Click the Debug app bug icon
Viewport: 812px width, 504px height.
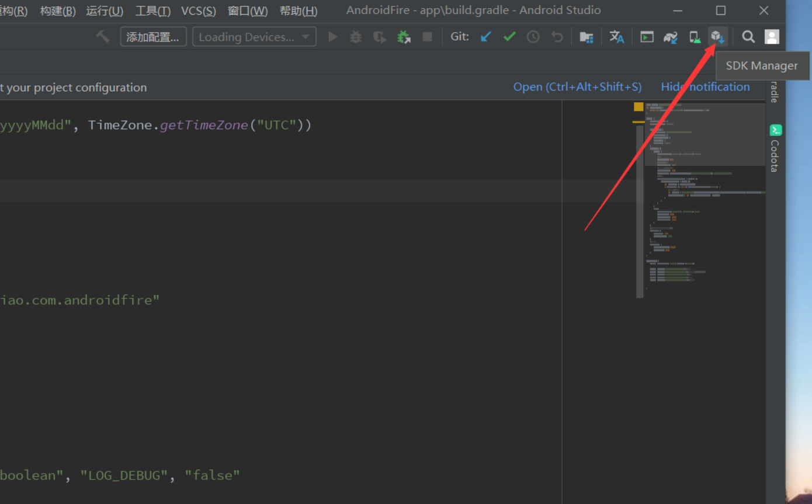[x=356, y=37]
